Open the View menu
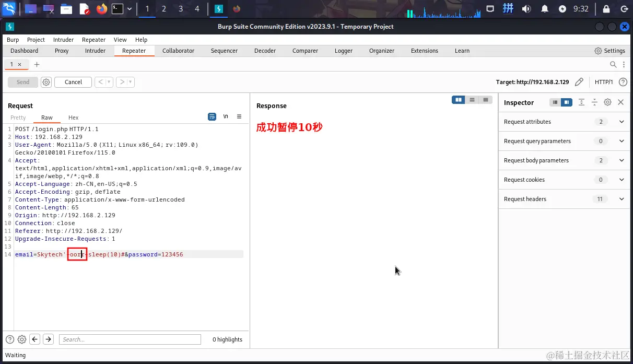The height and width of the screenshot is (364, 633). tap(120, 40)
